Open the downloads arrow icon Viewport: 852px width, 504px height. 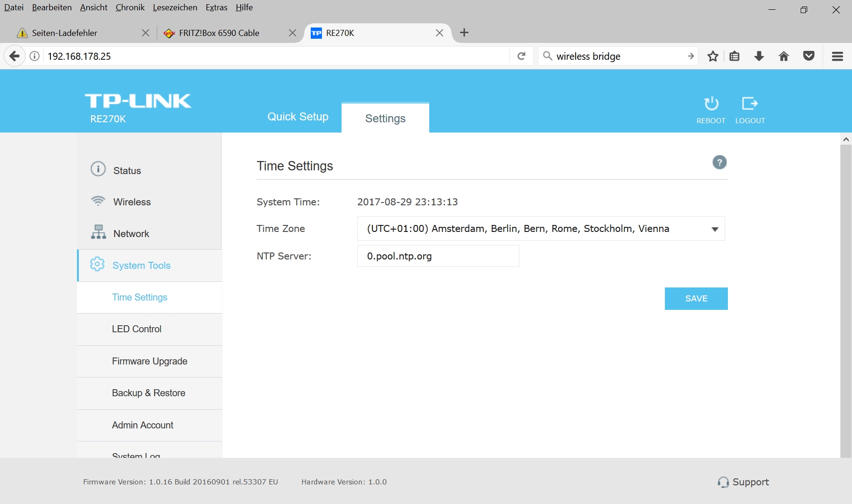759,56
